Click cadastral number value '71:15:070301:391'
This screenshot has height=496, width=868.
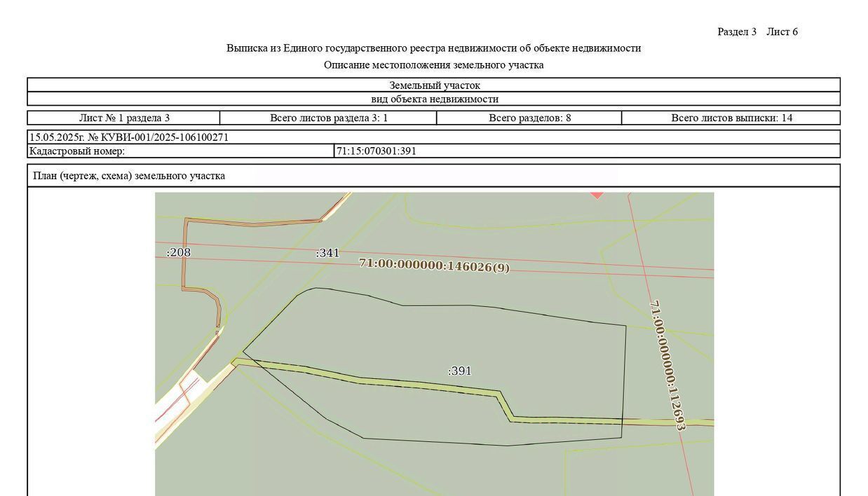click(x=377, y=151)
